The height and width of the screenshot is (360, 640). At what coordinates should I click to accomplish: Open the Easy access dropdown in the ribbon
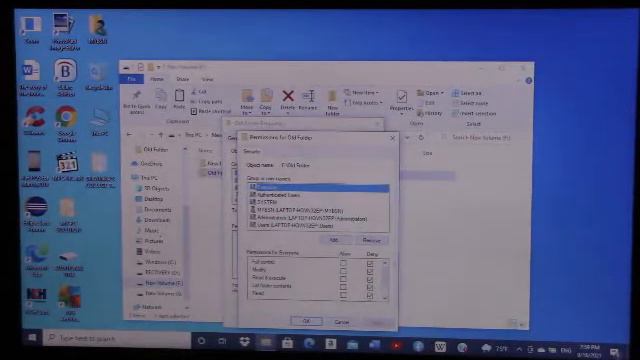tap(363, 103)
